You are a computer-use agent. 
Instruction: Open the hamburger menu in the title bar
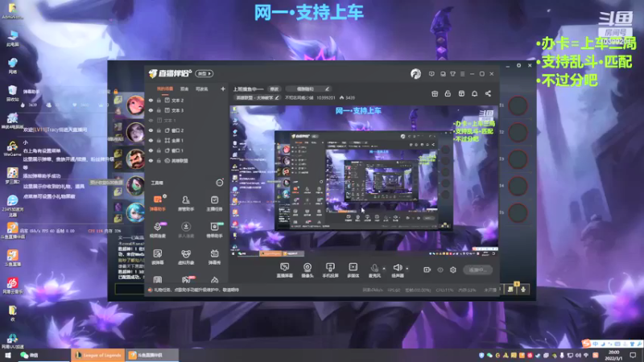[x=462, y=74]
